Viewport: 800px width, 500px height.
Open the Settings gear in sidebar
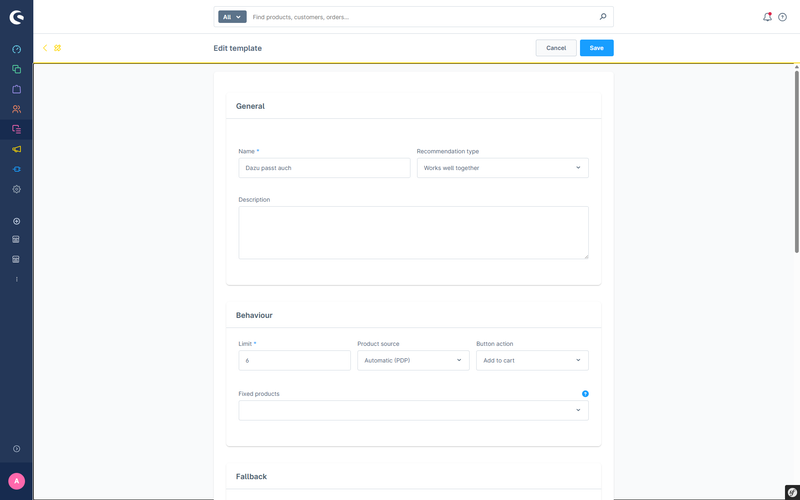(x=16, y=189)
